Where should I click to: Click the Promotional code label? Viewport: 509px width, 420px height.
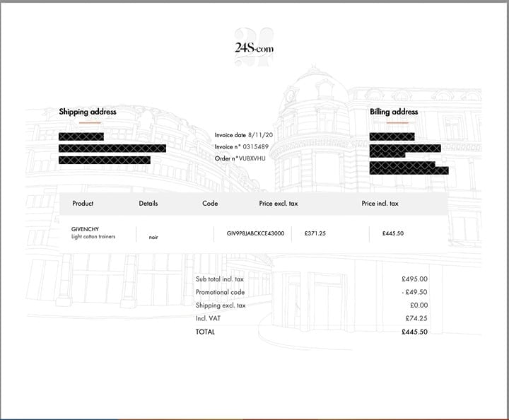tap(220, 292)
